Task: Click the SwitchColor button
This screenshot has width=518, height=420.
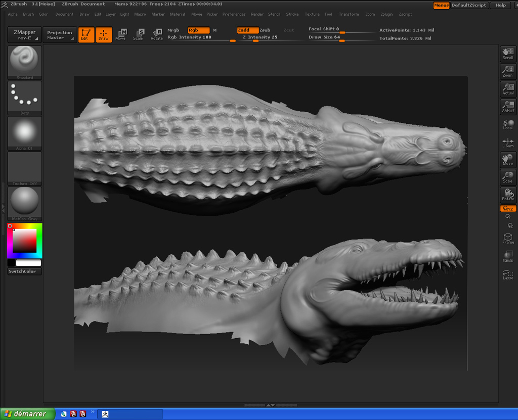Action: (x=24, y=271)
